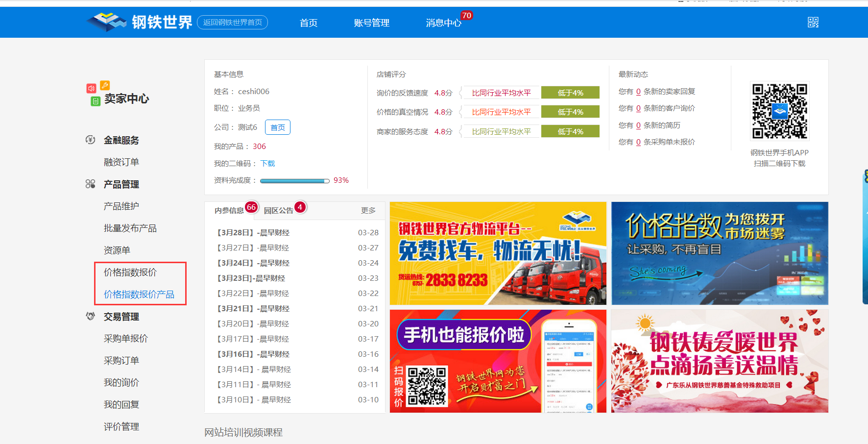
Task: Click the 交易管理 handshake icon
Action: click(90, 316)
